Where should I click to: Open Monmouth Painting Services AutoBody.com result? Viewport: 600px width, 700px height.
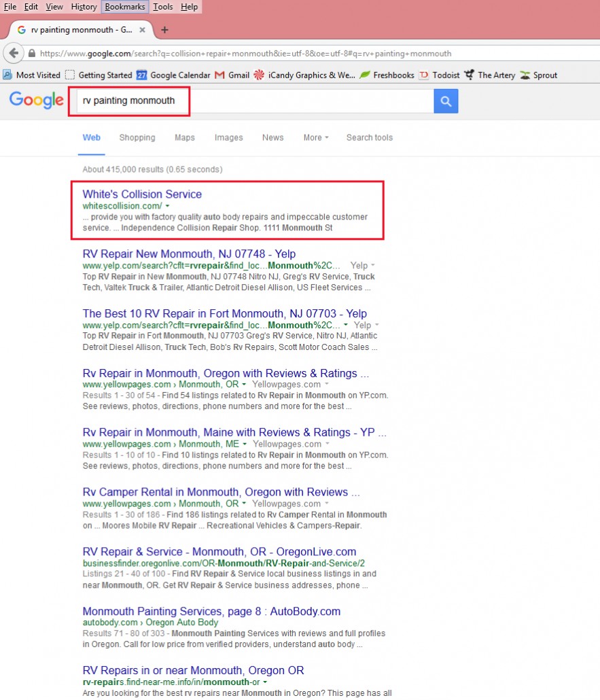(211, 611)
